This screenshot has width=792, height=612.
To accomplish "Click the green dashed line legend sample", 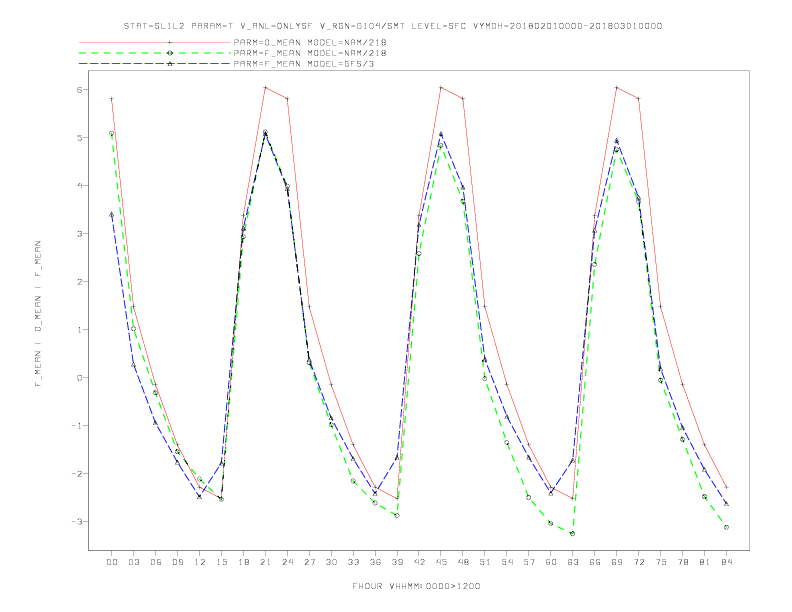I will 155,53.
